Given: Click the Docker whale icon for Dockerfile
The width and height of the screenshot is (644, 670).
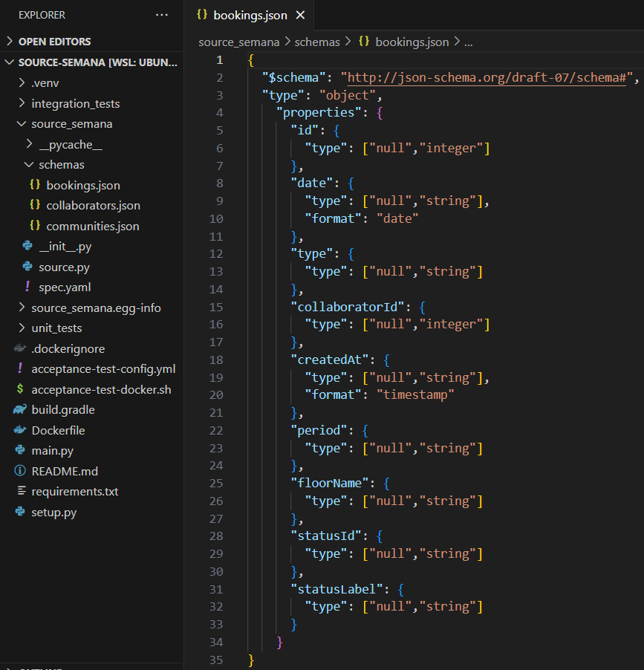Looking at the screenshot, I should point(20,430).
